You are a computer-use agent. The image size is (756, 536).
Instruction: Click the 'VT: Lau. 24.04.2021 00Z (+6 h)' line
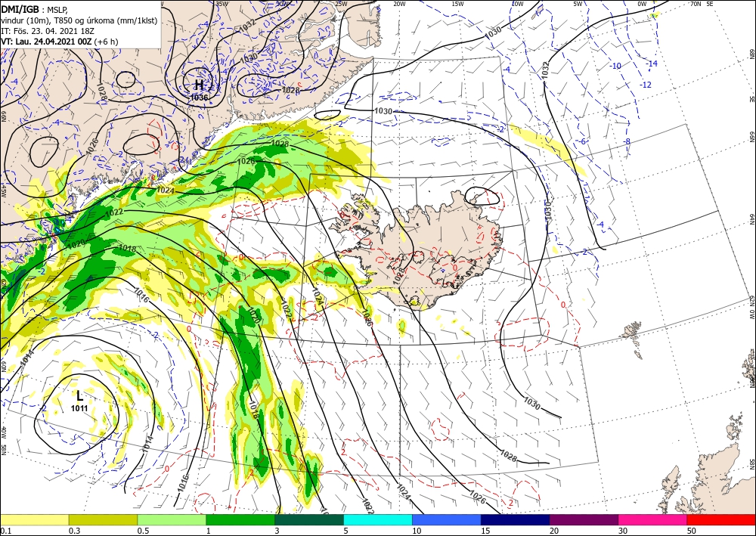(60, 42)
